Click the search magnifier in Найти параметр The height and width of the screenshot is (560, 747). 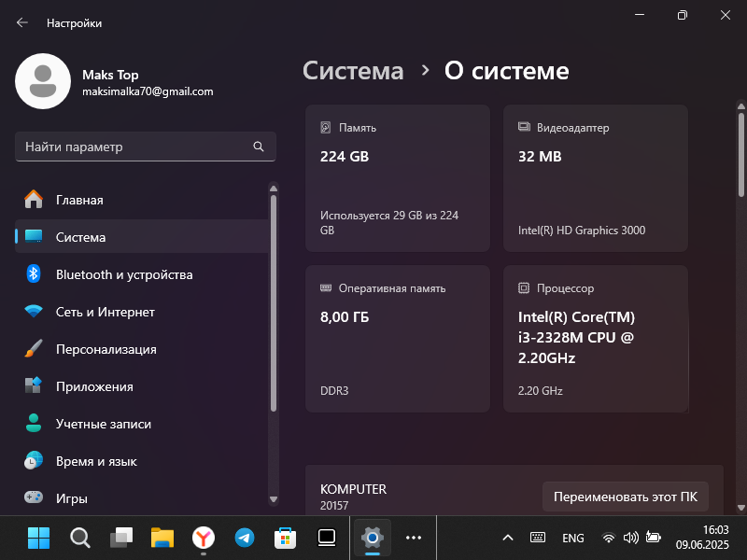point(259,147)
